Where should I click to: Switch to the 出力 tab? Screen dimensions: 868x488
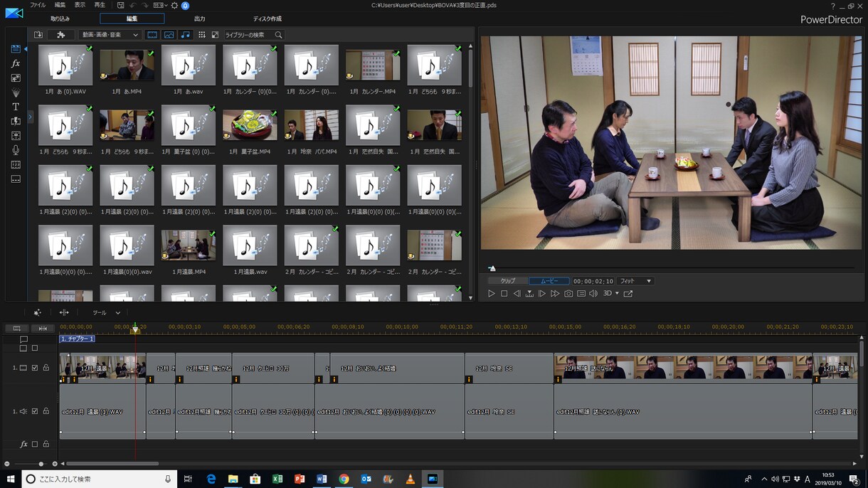click(x=200, y=18)
